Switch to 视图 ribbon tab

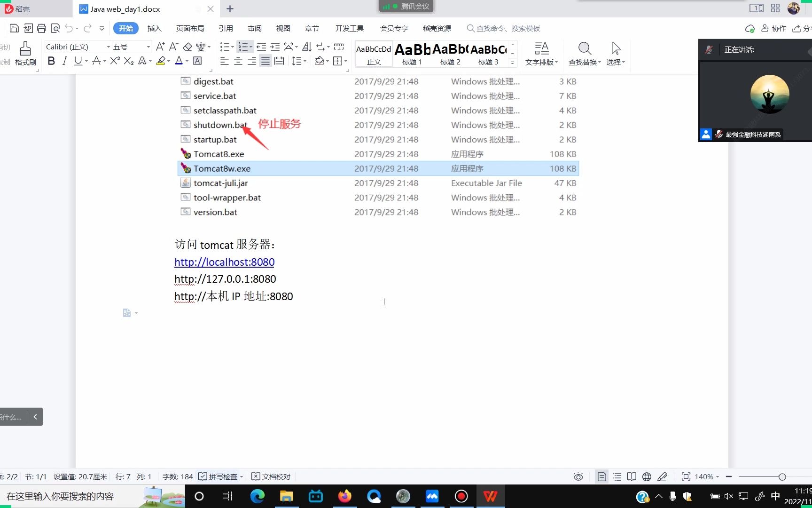pyautogui.click(x=283, y=28)
